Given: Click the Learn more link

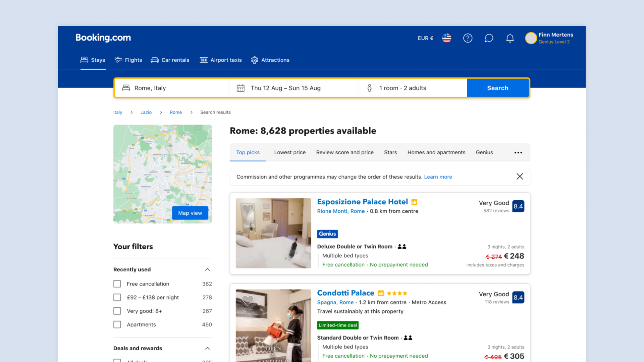Looking at the screenshot, I should click(x=438, y=177).
